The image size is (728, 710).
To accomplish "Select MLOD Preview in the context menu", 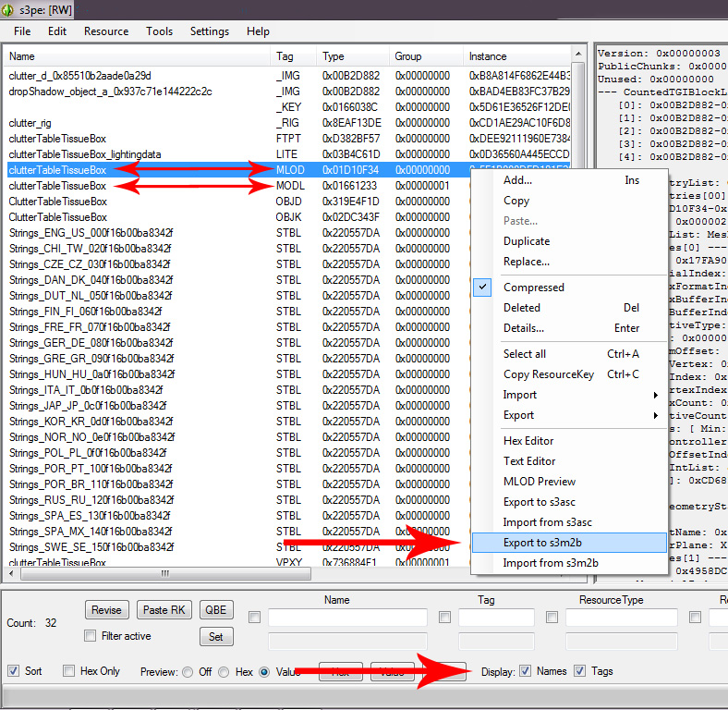I will pyautogui.click(x=539, y=482).
